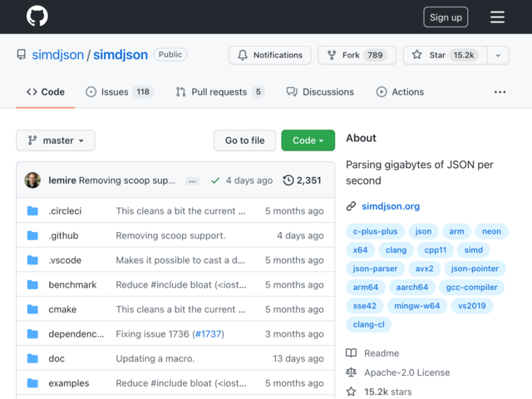This screenshot has width=532, height=399.
Task: Switch to the Issues tab
Action: (x=120, y=92)
